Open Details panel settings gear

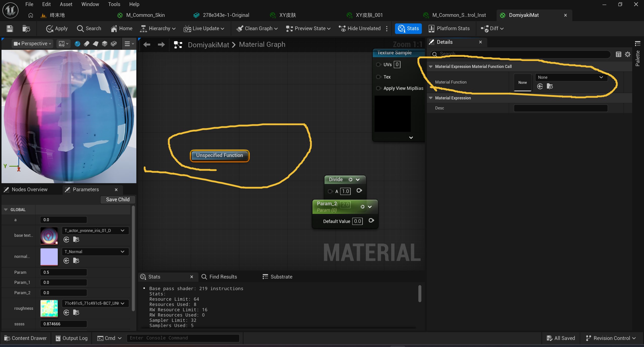(628, 54)
